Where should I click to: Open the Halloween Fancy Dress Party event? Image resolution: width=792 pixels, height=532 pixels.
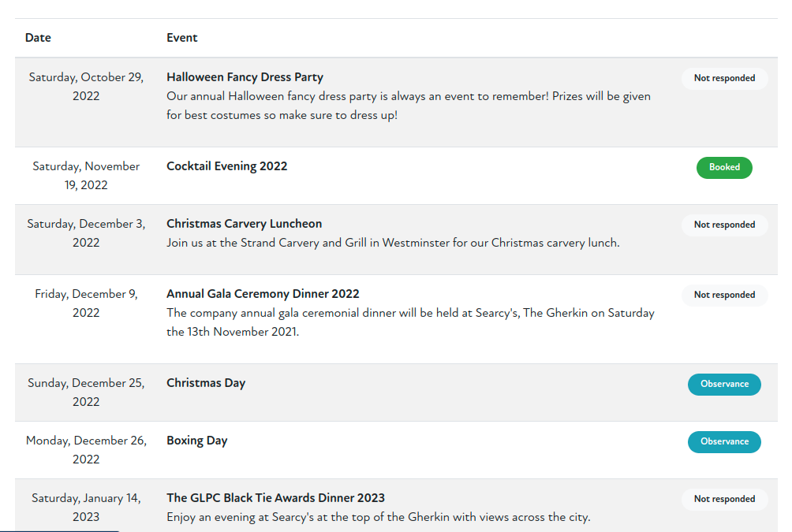point(245,77)
